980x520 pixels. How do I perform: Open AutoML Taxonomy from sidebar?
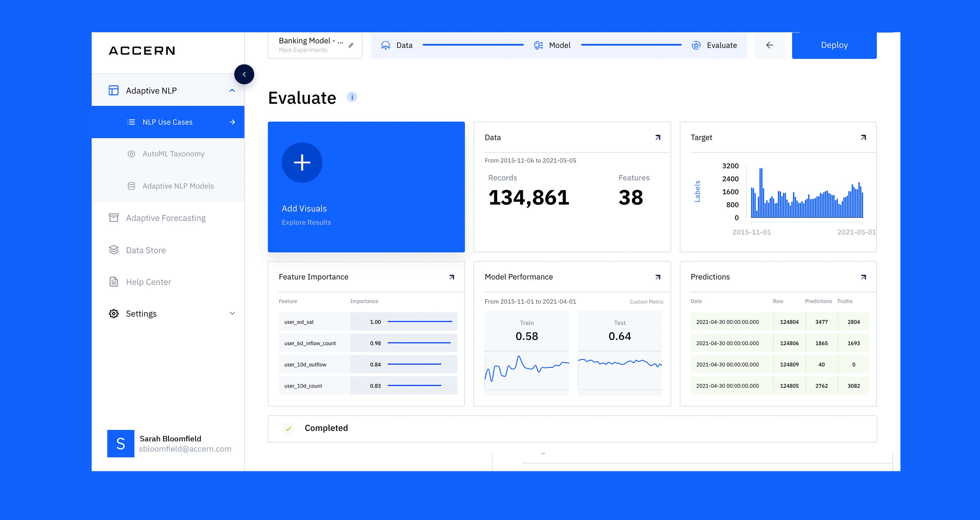tap(173, 154)
